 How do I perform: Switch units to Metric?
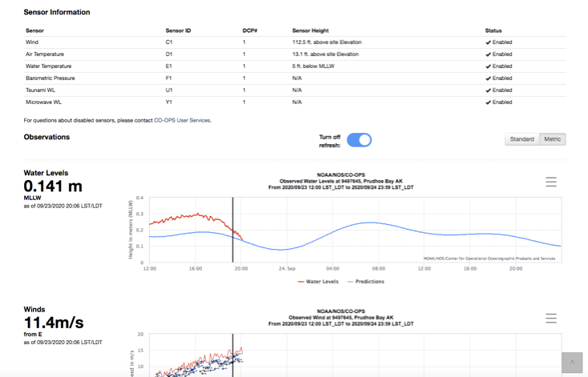[x=553, y=139]
